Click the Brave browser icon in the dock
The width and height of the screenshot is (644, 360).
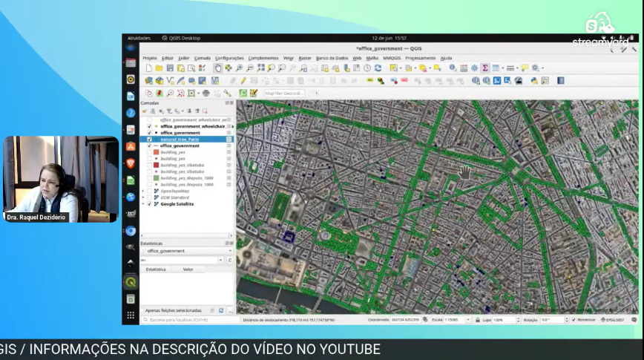(131, 163)
